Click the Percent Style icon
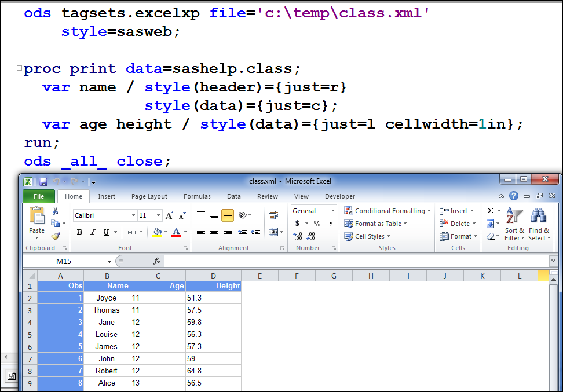This screenshot has height=392, width=563. pos(317,224)
